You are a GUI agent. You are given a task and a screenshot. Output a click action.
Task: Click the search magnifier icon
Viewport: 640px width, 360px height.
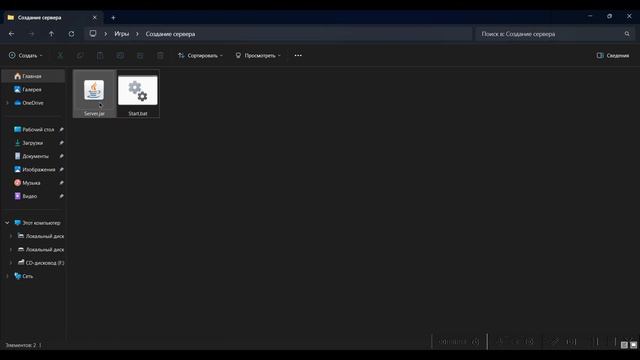point(627,34)
